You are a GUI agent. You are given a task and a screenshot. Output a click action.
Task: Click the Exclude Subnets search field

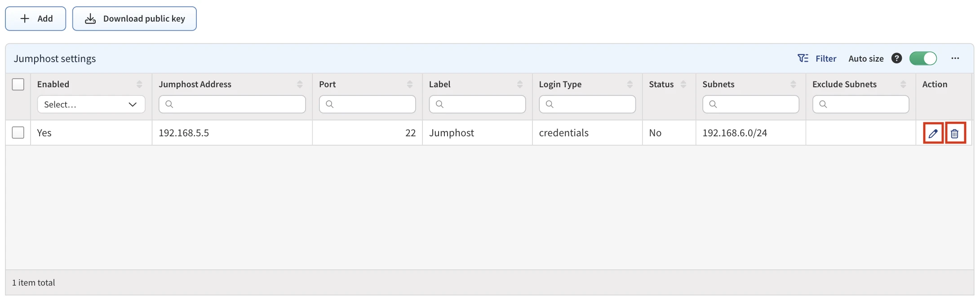point(860,104)
